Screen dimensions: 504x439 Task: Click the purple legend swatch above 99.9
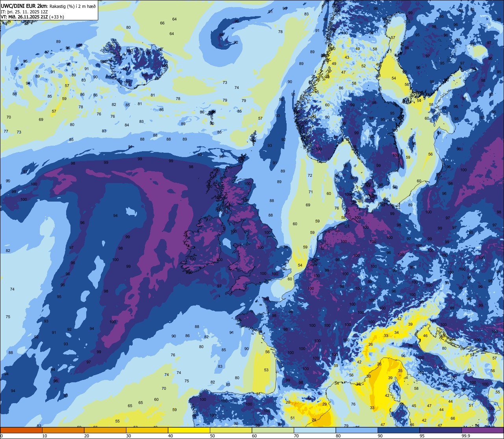(482, 430)
